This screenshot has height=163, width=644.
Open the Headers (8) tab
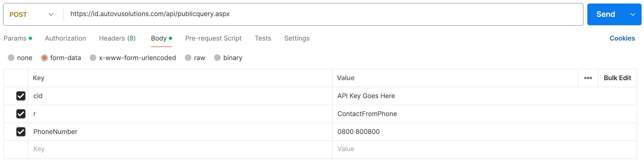point(117,38)
